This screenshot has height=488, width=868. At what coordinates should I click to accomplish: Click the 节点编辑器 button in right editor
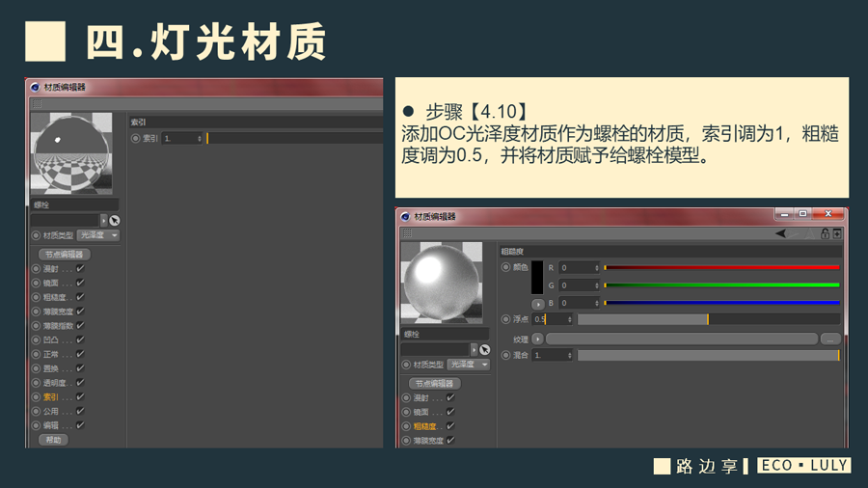(435, 384)
